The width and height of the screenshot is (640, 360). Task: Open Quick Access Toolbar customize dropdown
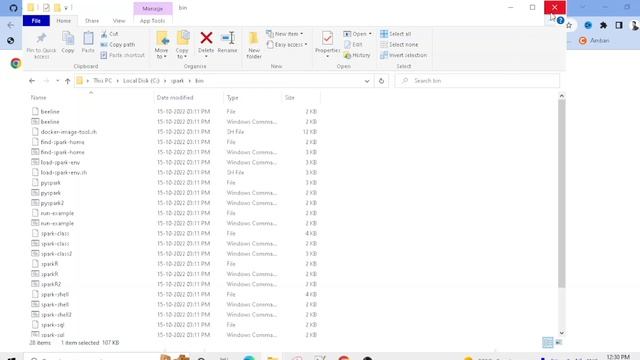[66, 8]
